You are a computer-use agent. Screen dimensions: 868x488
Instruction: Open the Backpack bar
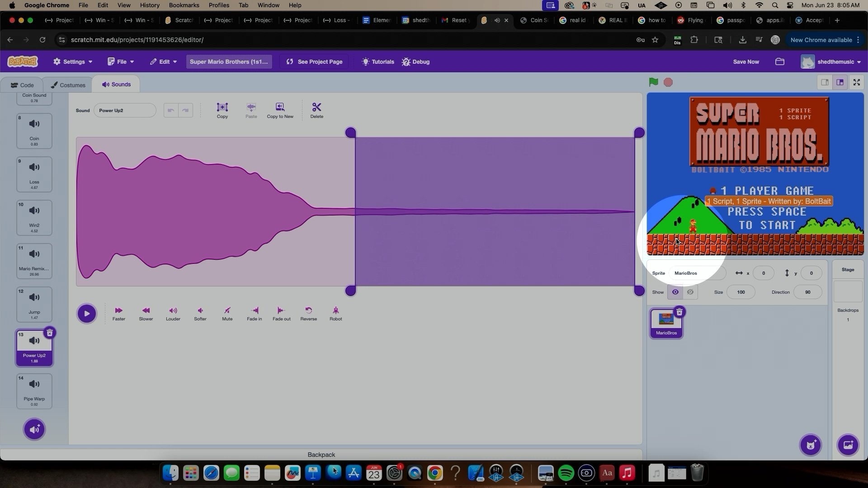click(x=321, y=455)
